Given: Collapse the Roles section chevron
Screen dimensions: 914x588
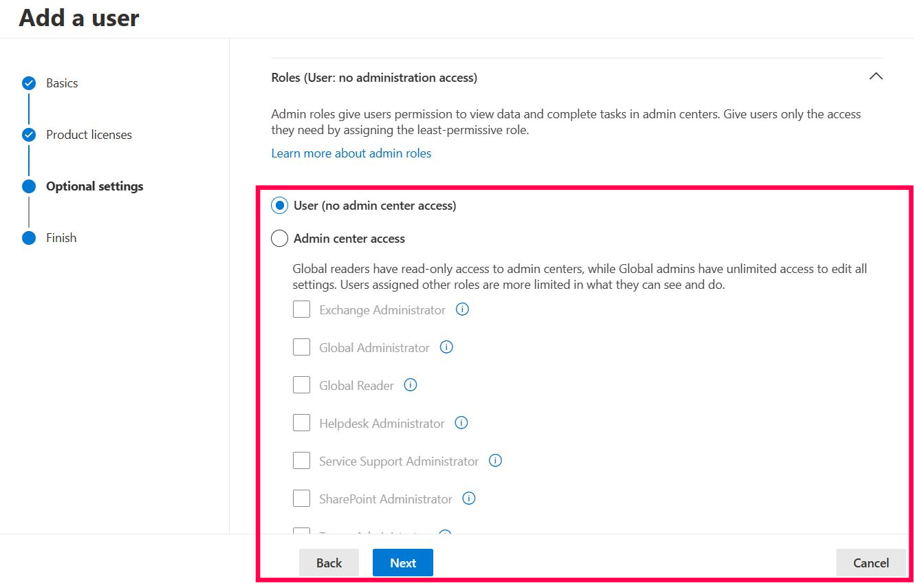Looking at the screenshot, I should [875, 77].
